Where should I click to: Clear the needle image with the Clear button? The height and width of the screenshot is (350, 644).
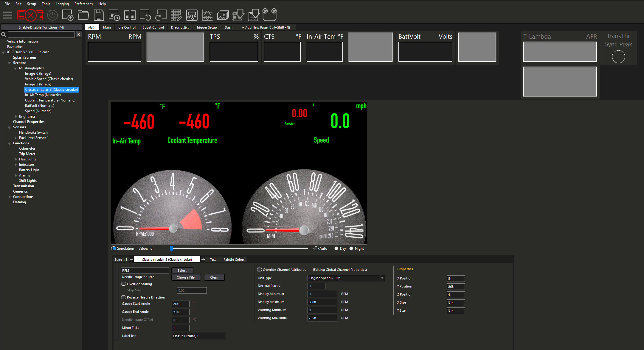click(x=214, y=277)
